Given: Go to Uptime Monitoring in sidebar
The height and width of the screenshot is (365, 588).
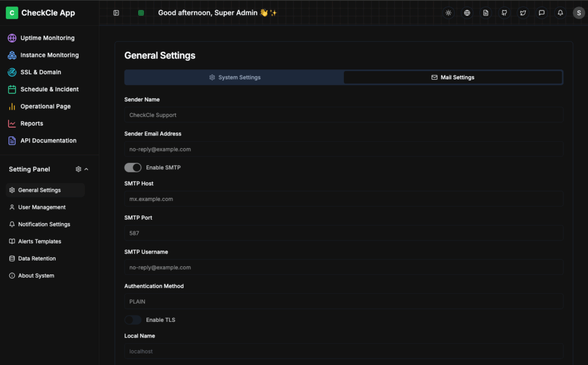Looking at the screenshot, I should click(47, 38).
